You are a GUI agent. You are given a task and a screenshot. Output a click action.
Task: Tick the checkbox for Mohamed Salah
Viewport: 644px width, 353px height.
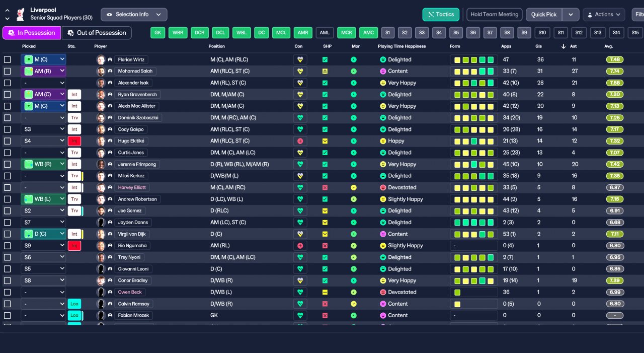click(x=8, y=71)
